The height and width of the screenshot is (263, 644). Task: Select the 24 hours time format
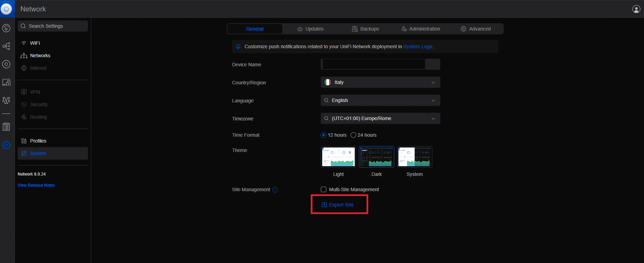pos(353,135)
